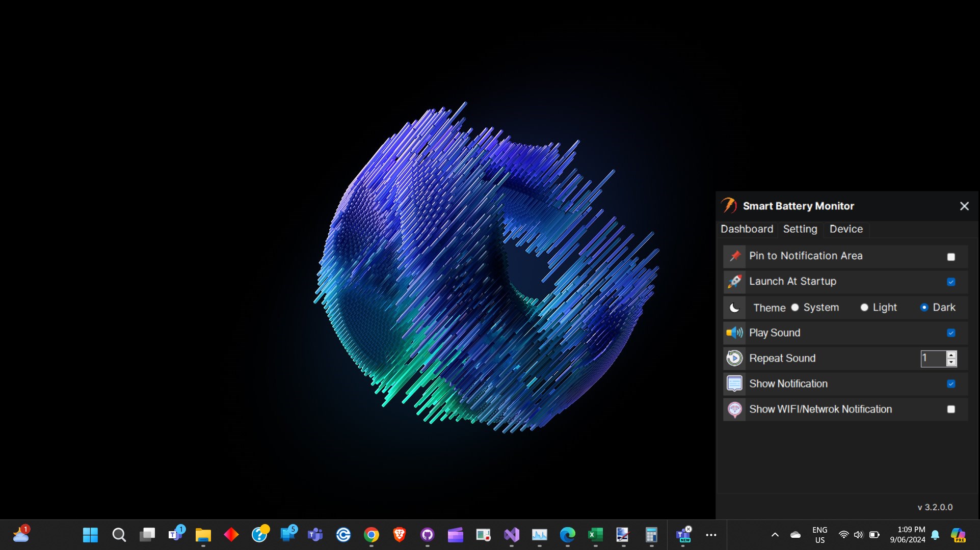Click the speaker icon next to Play Sound
The image size is (980, 550).
click(x=734, y=333)
